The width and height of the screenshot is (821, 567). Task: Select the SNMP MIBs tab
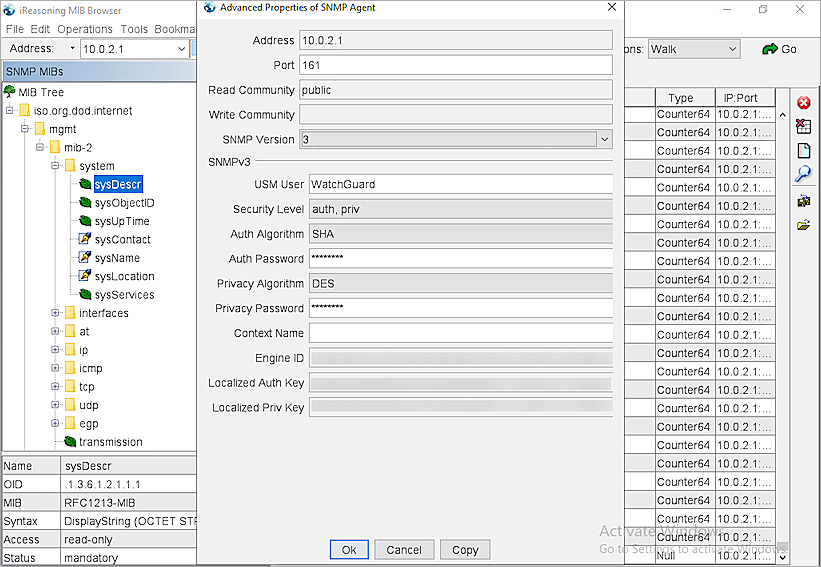tap(99, 71)
